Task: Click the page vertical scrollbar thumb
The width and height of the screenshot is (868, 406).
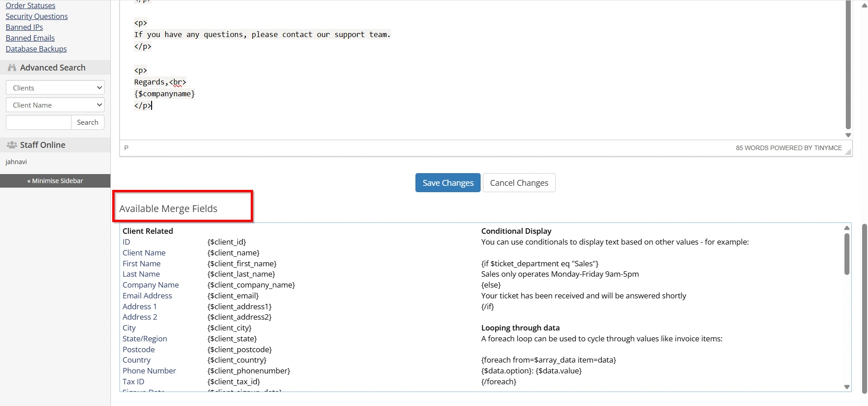Action: pos(864,308)
